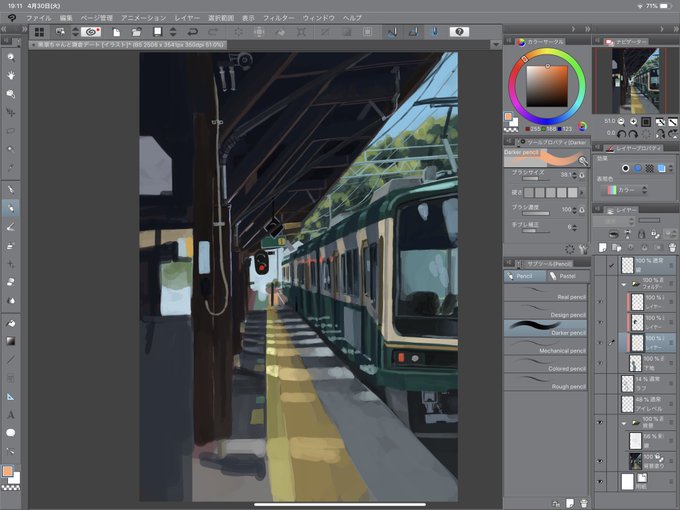Open the canvas tab list dropdown arrow
Screen dimensions: 680x510
point(496,44)
